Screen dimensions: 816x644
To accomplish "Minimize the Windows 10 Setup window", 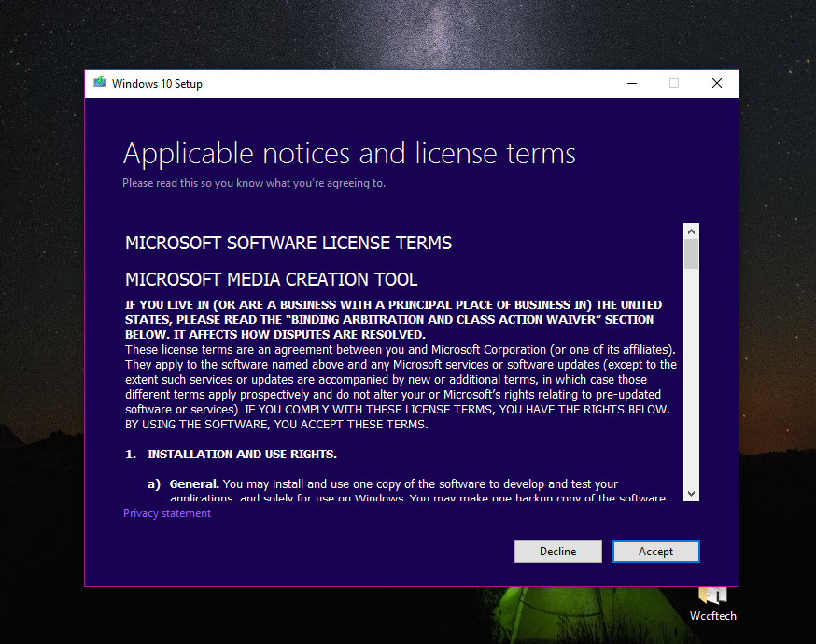I will [632, 83].
